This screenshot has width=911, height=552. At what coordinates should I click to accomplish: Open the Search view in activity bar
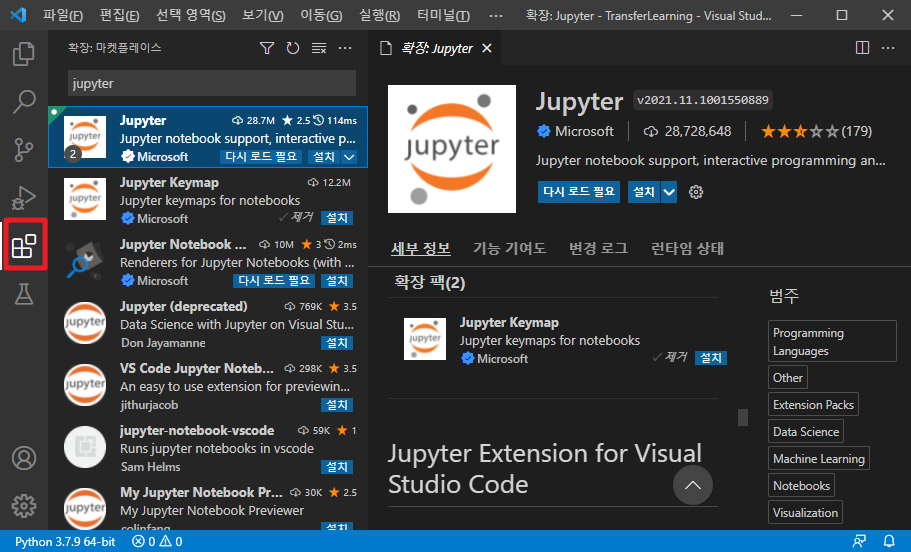(x=24, y=101)
